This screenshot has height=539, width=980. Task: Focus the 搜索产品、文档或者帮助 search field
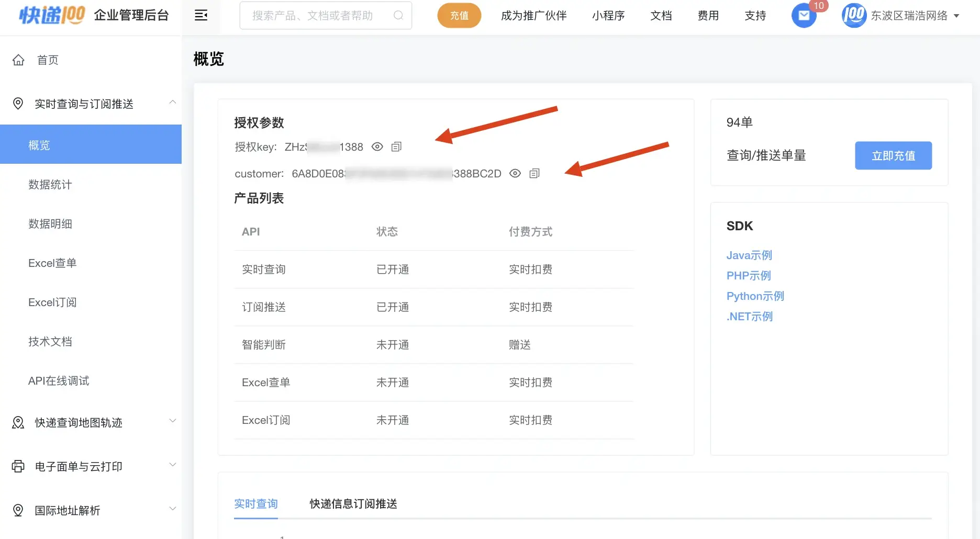pyautogui.click(x=314, y=16)
